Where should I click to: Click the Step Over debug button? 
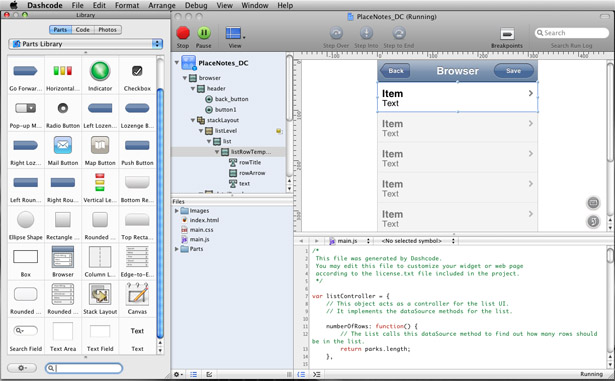pos(336,33)
